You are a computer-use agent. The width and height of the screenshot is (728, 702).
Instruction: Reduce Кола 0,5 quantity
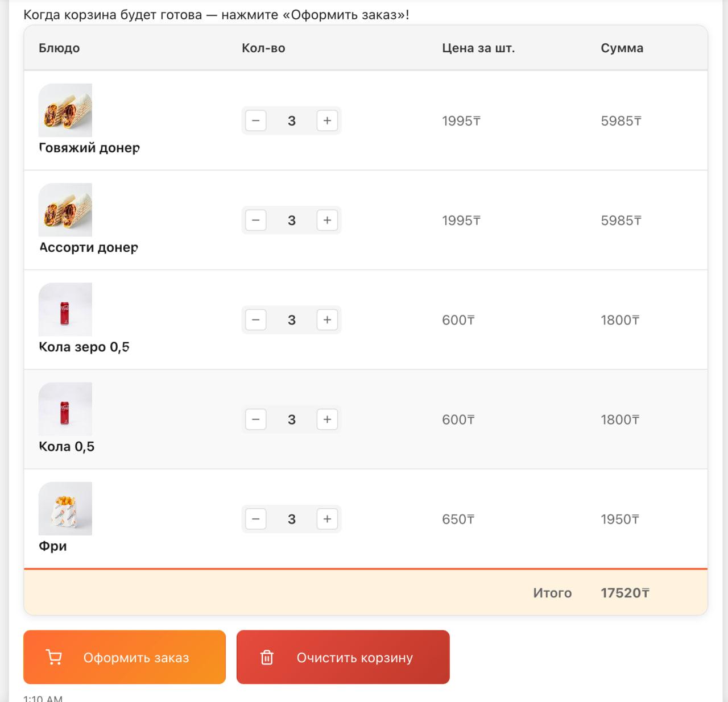256,419
